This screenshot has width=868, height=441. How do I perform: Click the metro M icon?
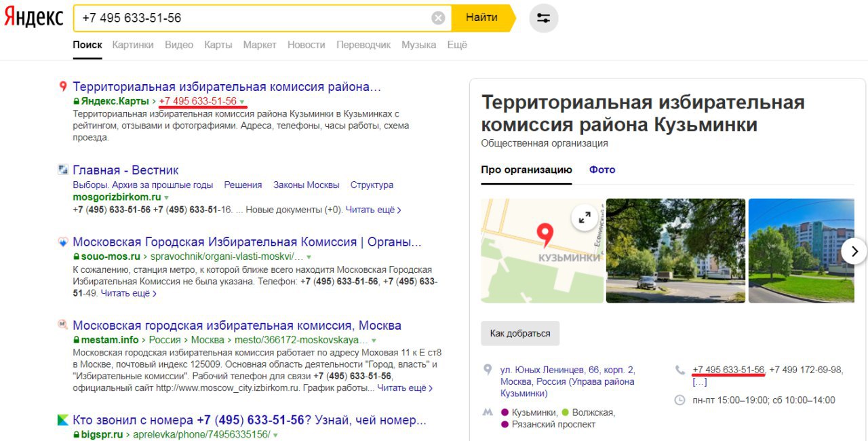pyautogui.click(x=487, y=412)
